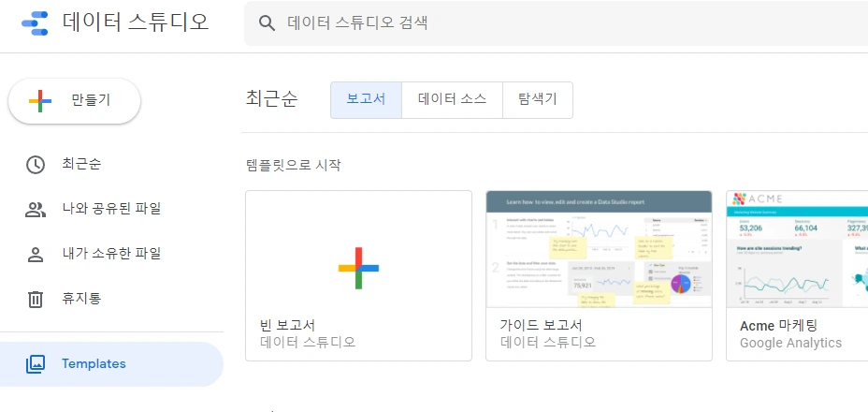Screen dimensions: 868x412
Task: Click the person icon for 내가 소유한 파일
Action: (36, 255)
